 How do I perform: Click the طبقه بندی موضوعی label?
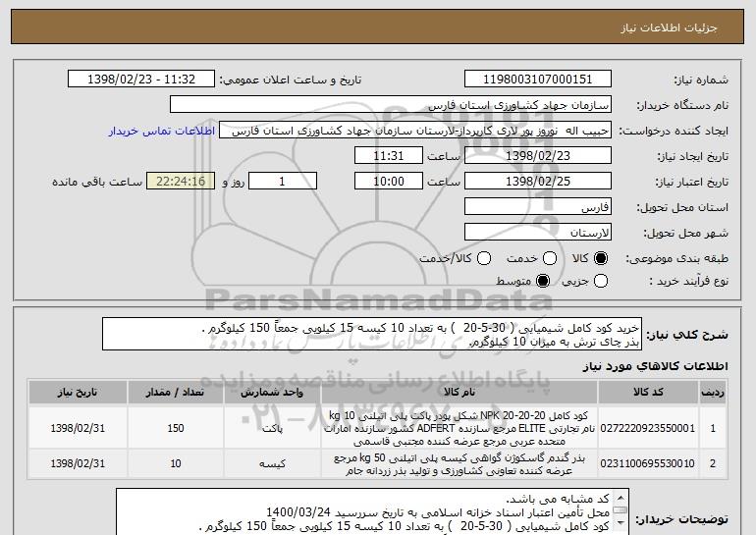[x=676, y=258]
